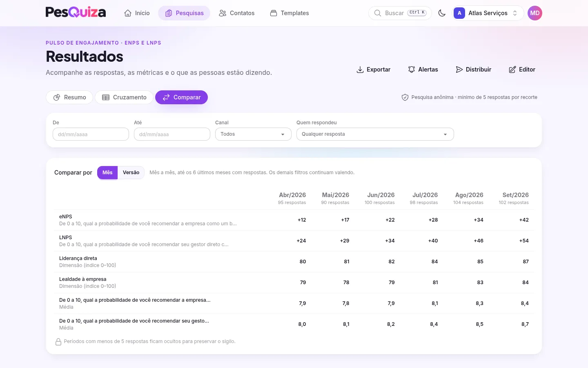Open the MD user avatar menu
Viewport: 588px width, 368px height.
pos(535,13)
